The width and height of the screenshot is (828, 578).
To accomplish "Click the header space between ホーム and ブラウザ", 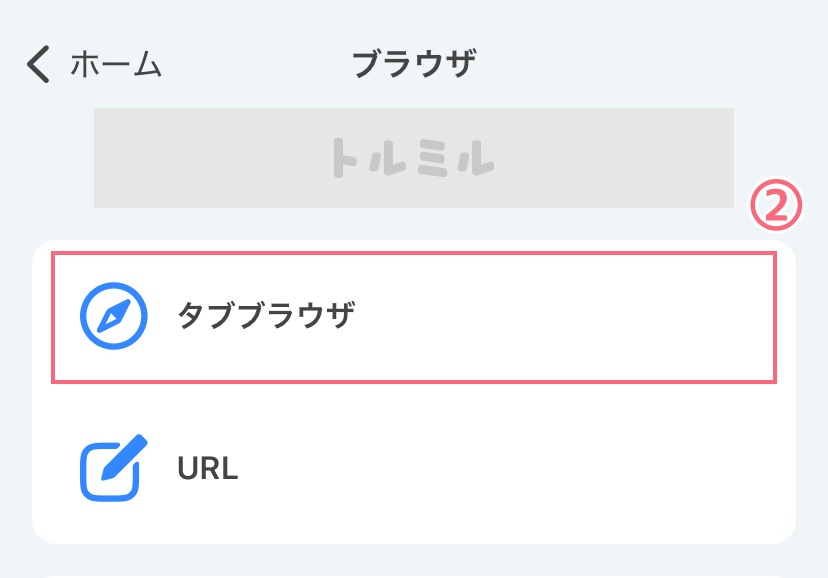I will point(255,65).
